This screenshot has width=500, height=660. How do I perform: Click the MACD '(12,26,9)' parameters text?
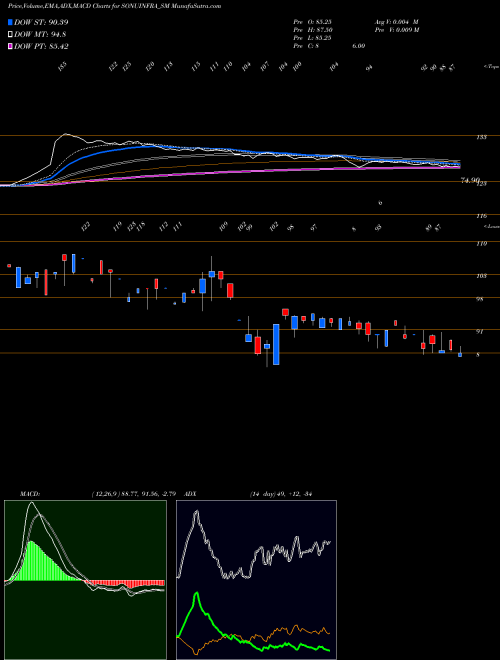pos(136,494)
